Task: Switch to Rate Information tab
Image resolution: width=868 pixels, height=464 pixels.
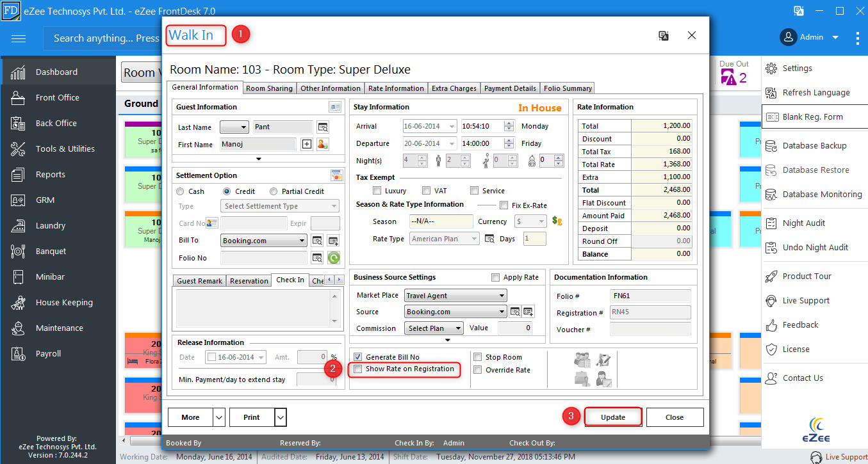Action: (396, 88)
